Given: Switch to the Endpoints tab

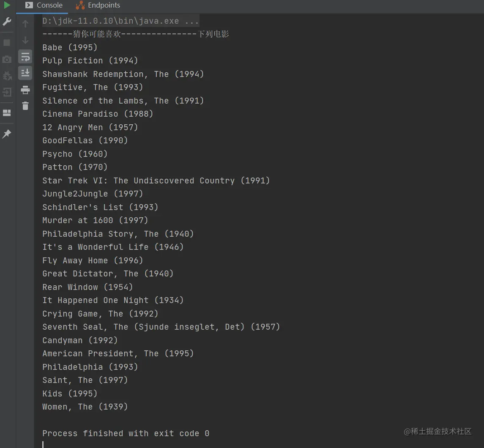Looking at the screenshot, I should pos(98,5).
